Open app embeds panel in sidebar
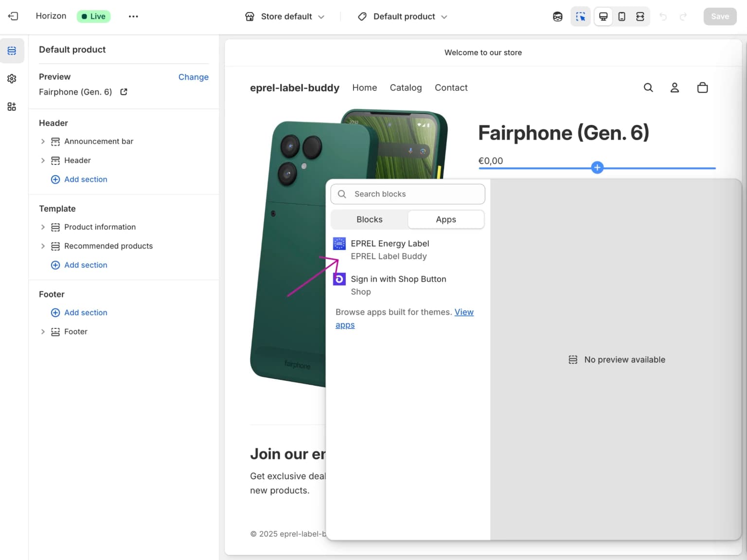Viewport: 747px width, 560px height. (12, 106)
